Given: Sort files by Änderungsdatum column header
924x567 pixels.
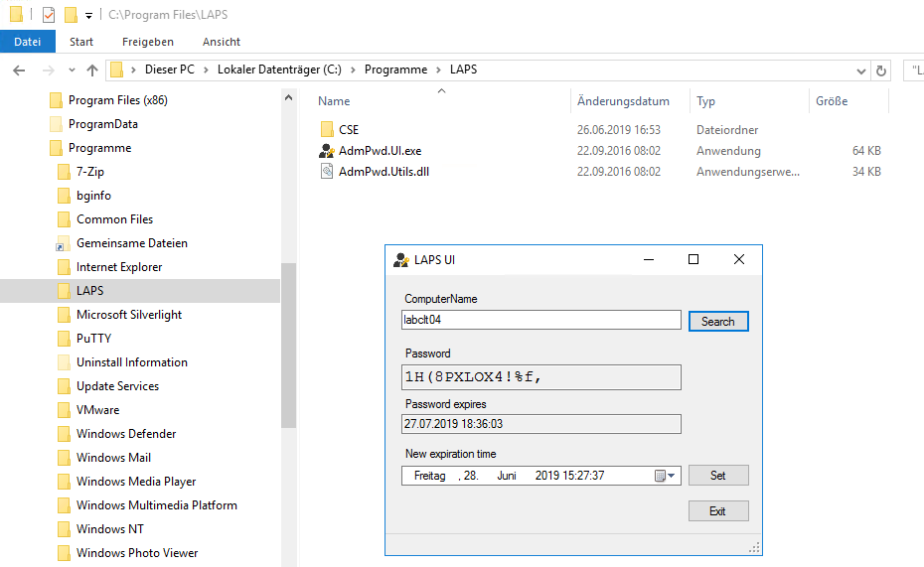Looking at the screenshot, I should tap(623, 101).
